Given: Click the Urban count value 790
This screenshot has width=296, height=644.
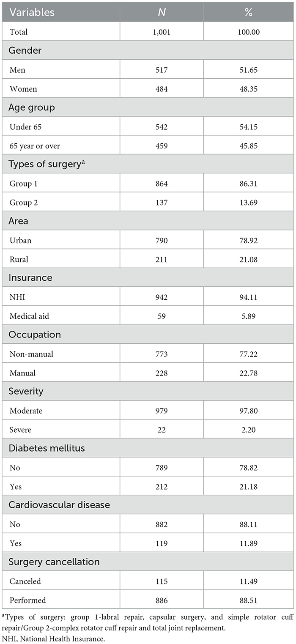Looking at the screenshot, I should tap(162, 241).
